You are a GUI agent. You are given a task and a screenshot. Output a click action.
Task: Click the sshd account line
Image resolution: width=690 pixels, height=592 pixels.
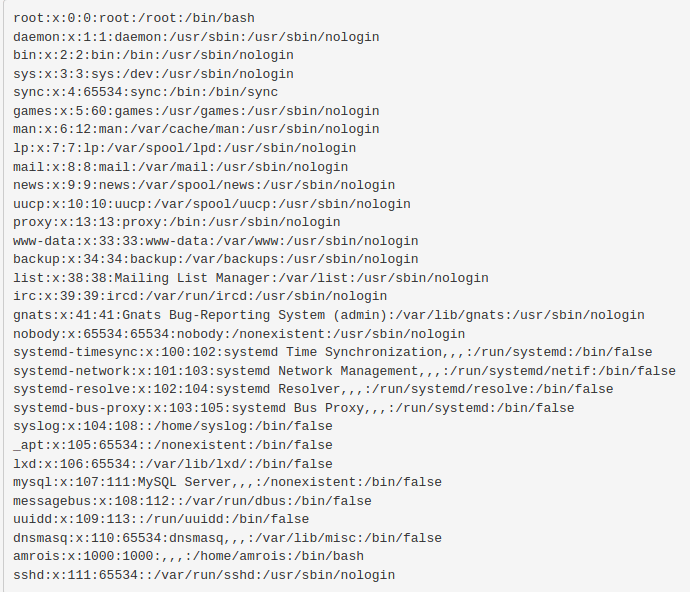pyautogui.click(x=204, y=575)
